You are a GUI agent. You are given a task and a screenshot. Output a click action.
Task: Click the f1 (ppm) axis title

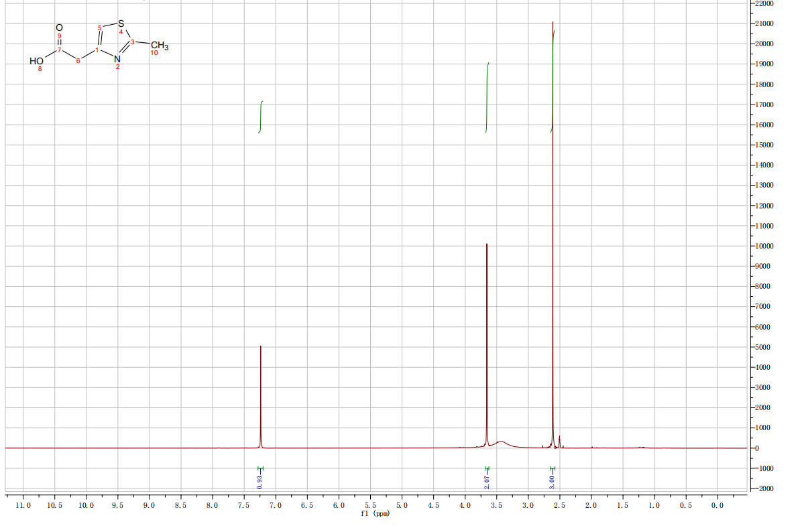(x=374, y=514)
